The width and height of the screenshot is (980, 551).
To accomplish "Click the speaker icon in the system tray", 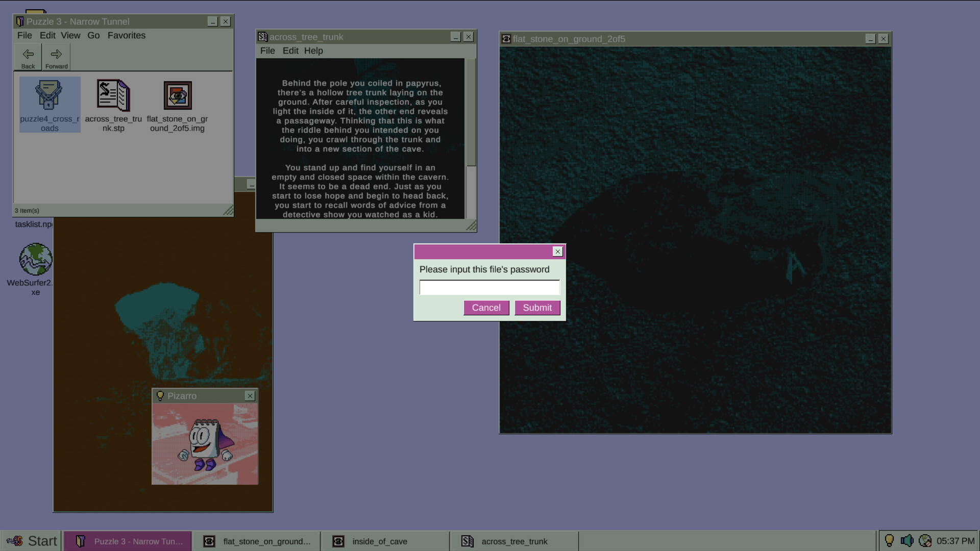I will point(908,540).
